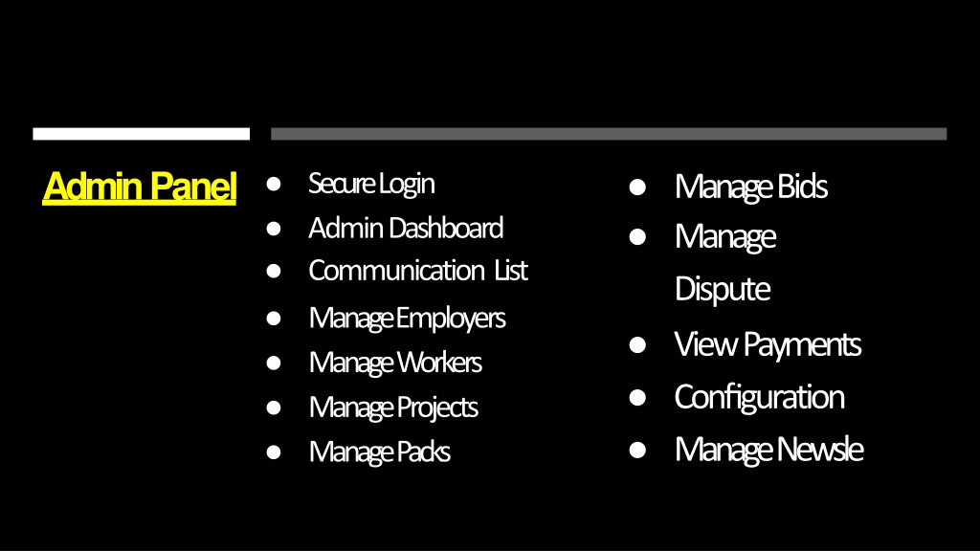Click the View Payments item
This screenshot has height=551, width=980.
point(768,344)
